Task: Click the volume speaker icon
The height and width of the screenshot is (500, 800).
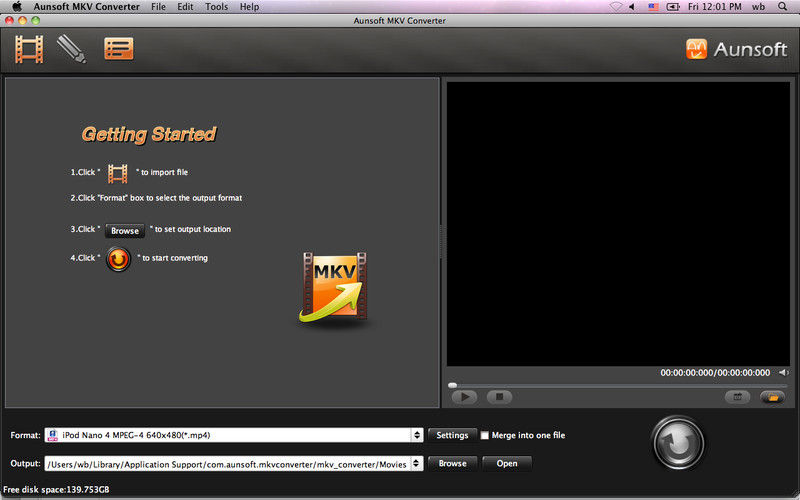Action: (x=783, y=373)
